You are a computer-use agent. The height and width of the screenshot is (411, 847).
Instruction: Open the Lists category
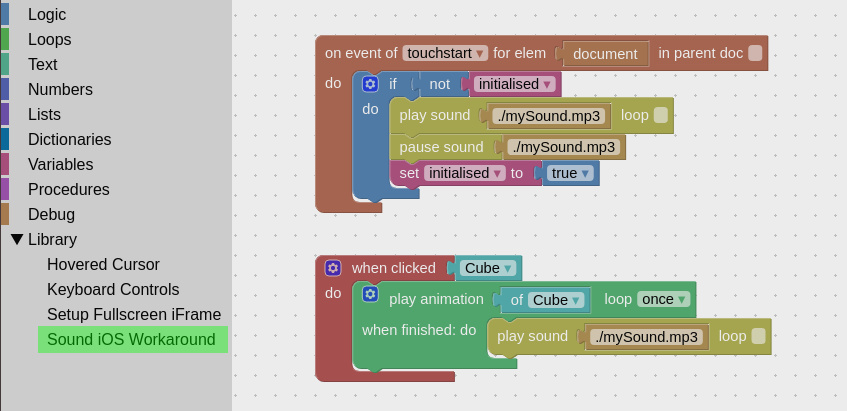(44, 114)
